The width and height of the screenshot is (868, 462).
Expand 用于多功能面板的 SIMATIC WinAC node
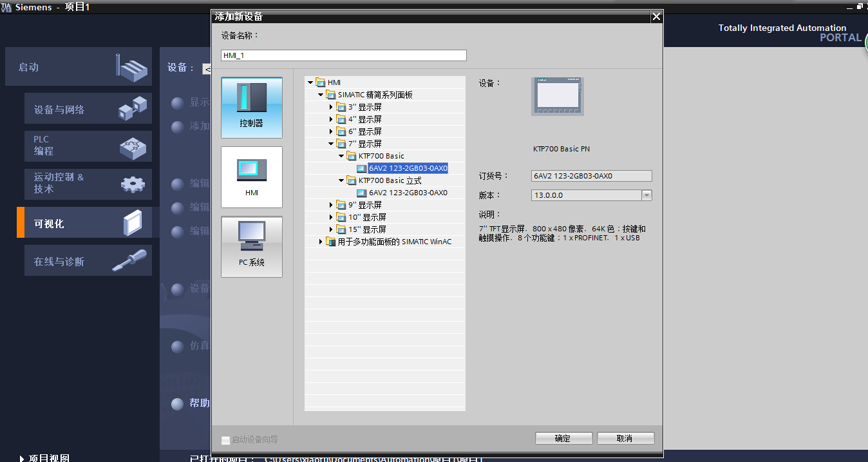point(321,242)
